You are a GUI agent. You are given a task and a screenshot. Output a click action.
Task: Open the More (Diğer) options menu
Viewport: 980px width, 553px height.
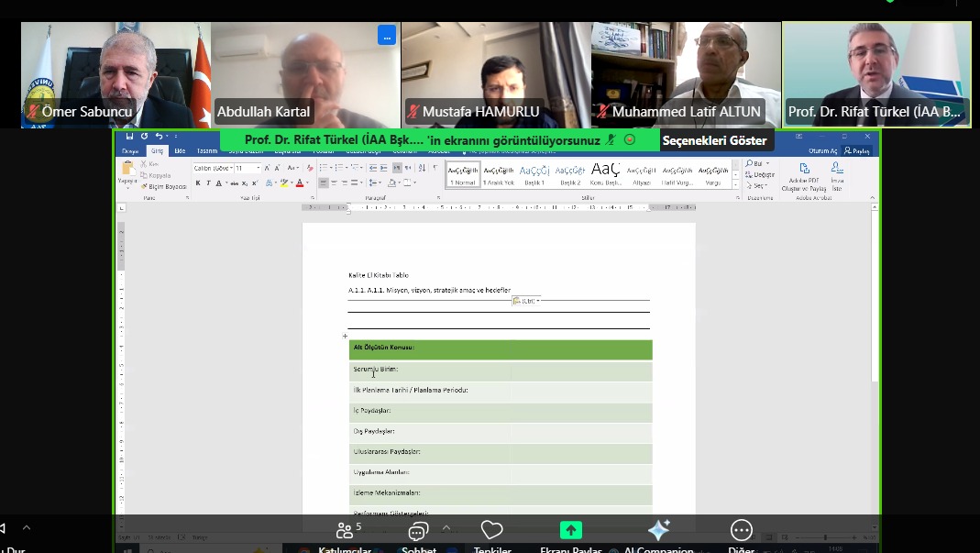(741, 532)
